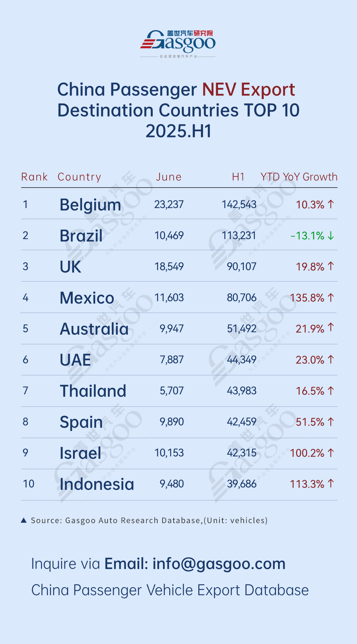This screenshot has height=644, width=357.
Task: Click the China Passenger Vehicle Export Database text
Action: [170, 590]
